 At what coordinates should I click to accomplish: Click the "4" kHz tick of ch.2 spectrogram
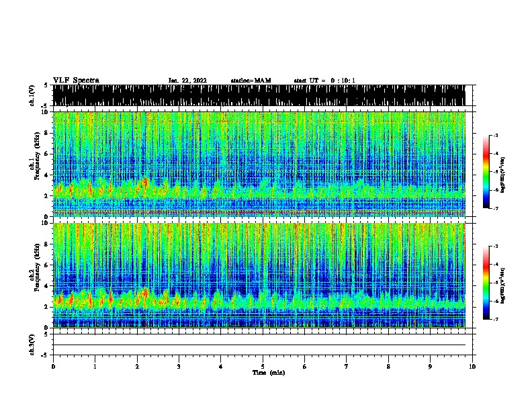pos(47,286)
